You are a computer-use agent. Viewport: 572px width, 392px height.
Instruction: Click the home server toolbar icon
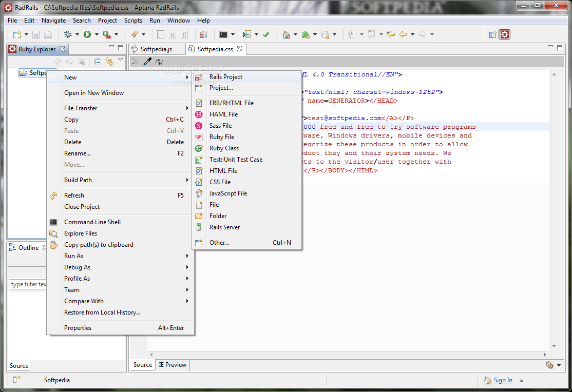coord(287,34)
